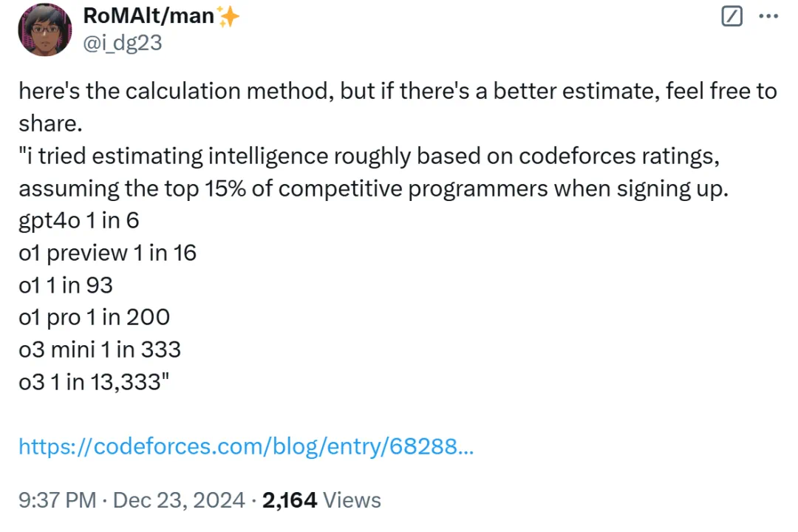Click the line "o1 pro 1 in 200"
This screenshot has width=798, height=532.
point(94,318)
